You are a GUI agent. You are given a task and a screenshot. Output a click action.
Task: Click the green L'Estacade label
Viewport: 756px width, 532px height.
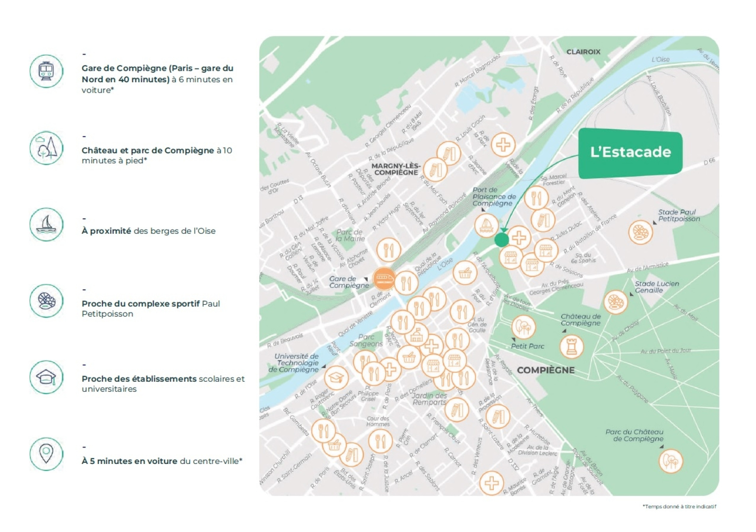(630, 153)
